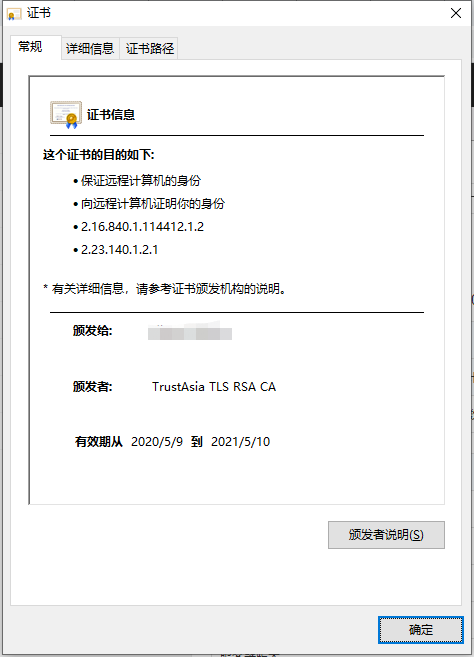
Task: Click the certificate ribbon icon beside 证书信息
Action: tap(66, 114)
